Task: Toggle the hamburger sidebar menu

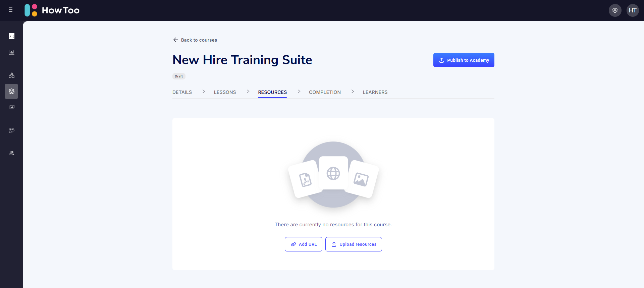Action: coord(11,10)
